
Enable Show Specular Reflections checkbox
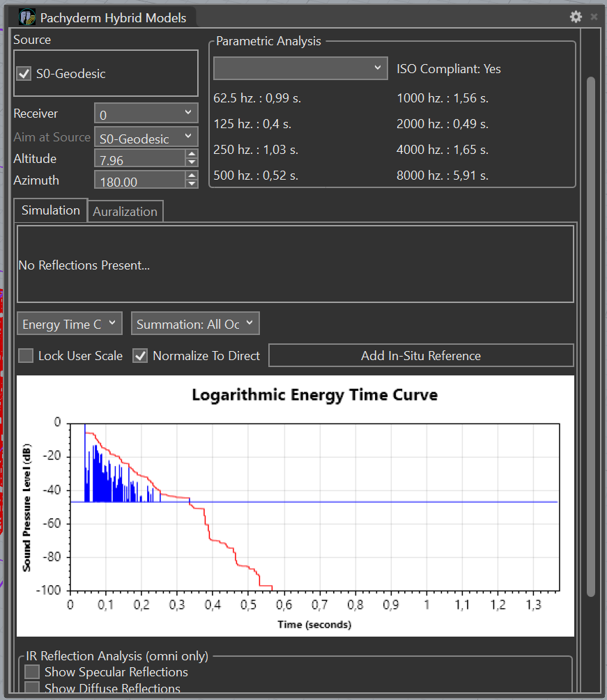[x=32, y=672]
